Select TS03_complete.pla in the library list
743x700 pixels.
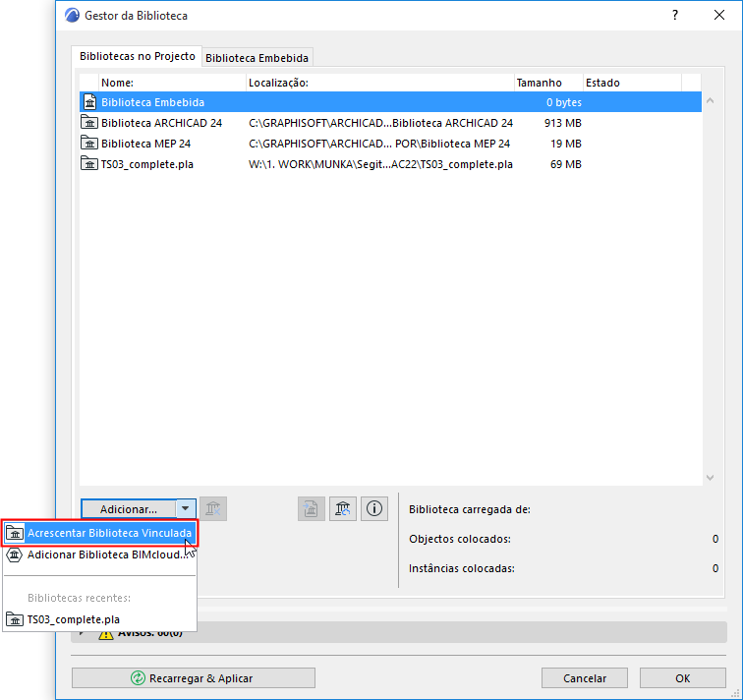coord(147,164)
